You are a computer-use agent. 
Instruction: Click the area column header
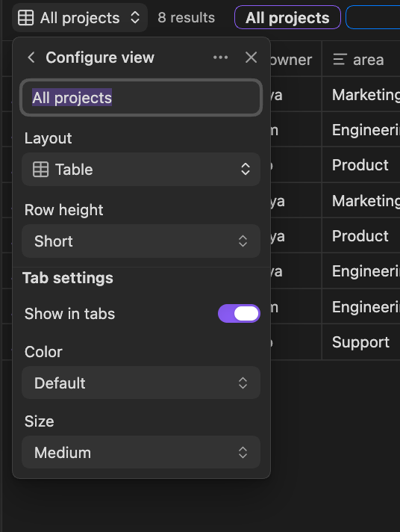coord(361,60)
